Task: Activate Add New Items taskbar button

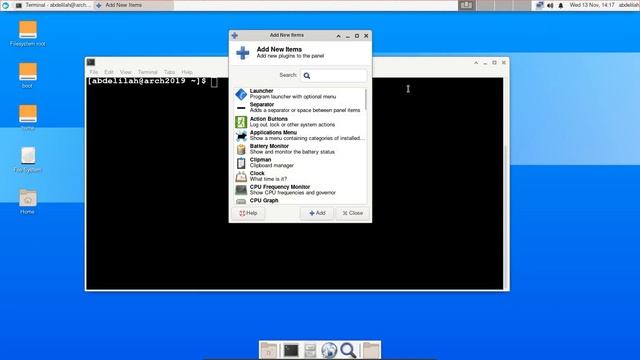Action: pos(134,5)
